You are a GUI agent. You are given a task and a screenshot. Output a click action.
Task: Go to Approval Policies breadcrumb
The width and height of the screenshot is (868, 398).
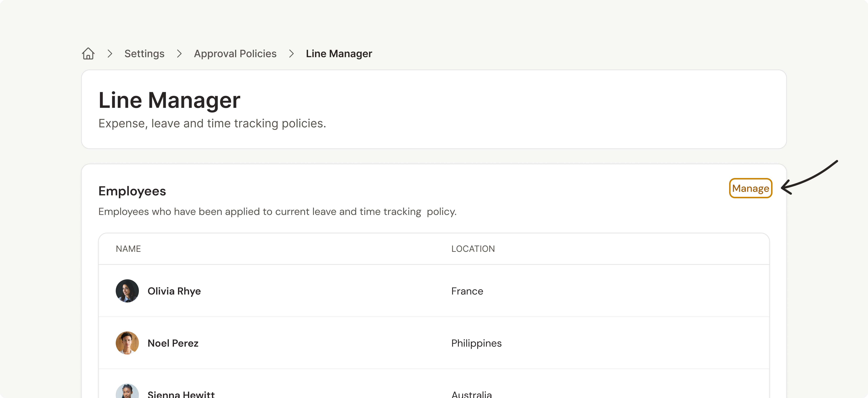(235, 54)
